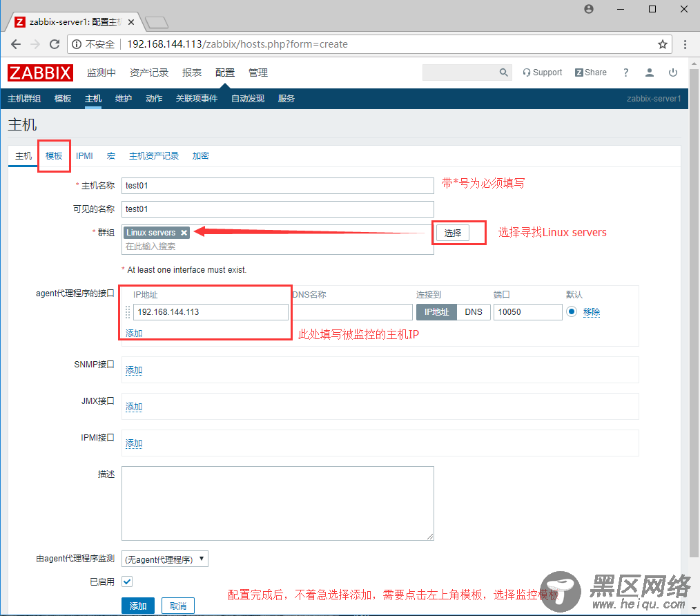The height and width of the screenshot is (616, 700).
Task: Click the 选择 group button
Action: 453,233
